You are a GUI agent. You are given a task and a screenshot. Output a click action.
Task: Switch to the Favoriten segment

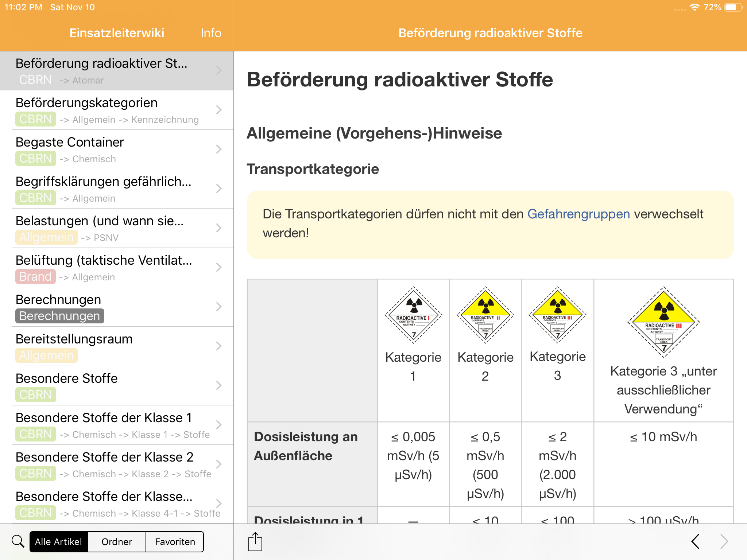point(175,541)
